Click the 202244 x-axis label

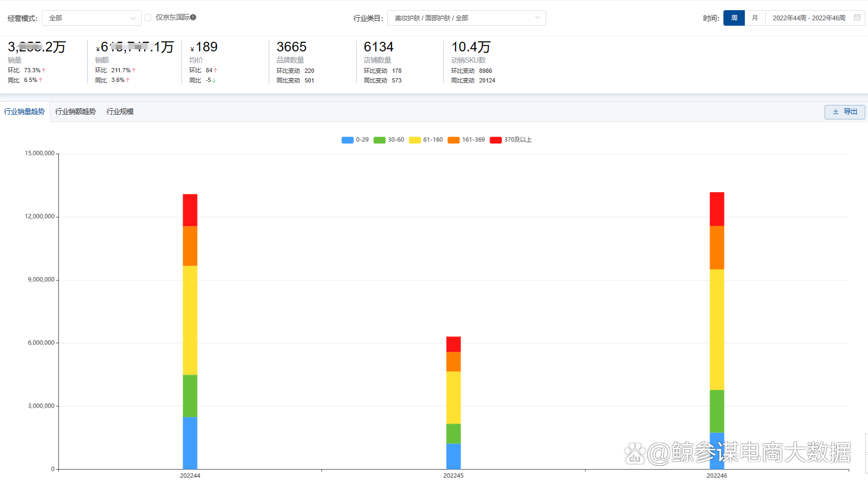tap(190, 476)
